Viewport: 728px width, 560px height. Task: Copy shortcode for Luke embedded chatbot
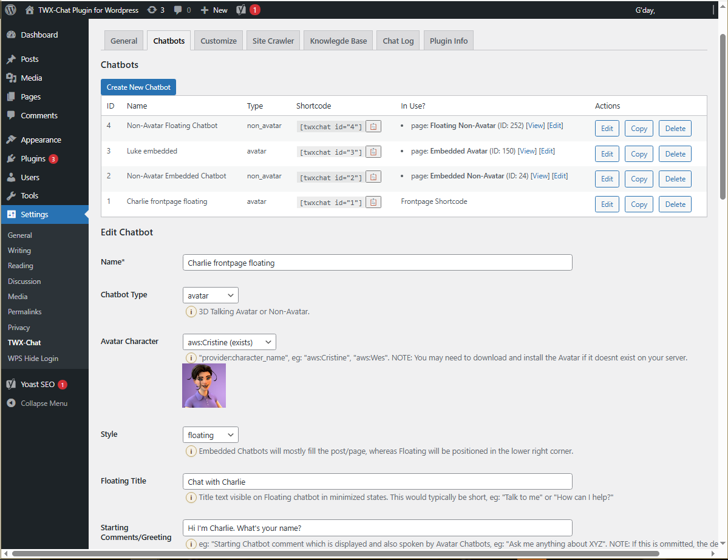click(373, 152)
